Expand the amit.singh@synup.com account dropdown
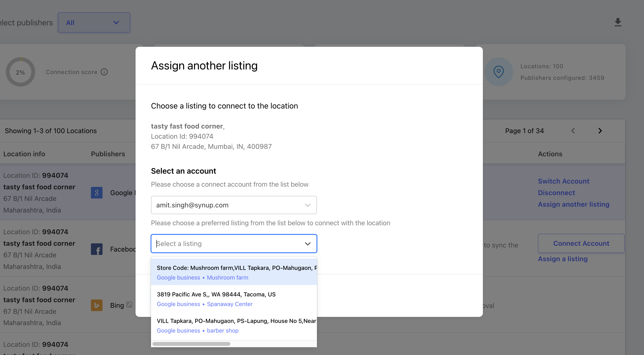The image size is (644, 355). pos(234,205)
